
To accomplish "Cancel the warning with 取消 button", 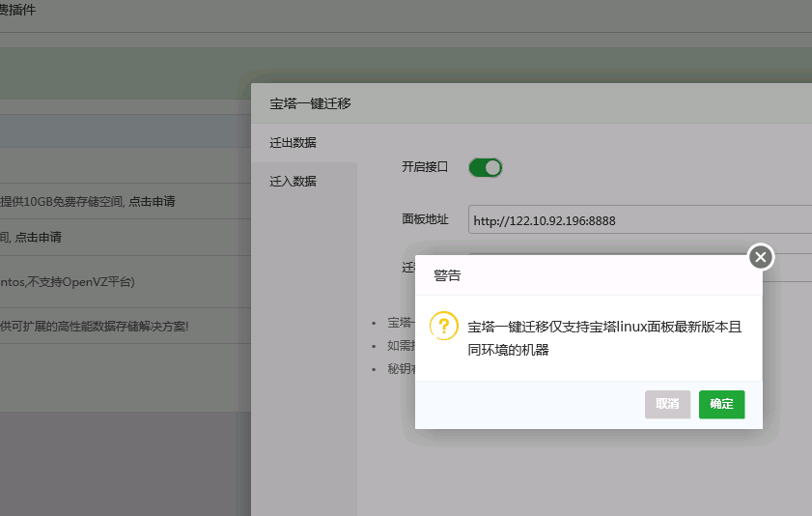I will (x=667, y=404).
